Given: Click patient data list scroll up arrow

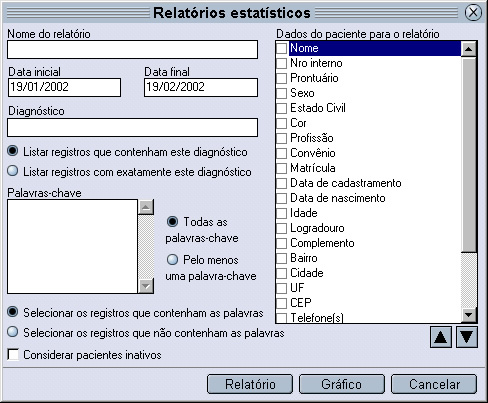Looking at the screenshot, I should 469,49.
